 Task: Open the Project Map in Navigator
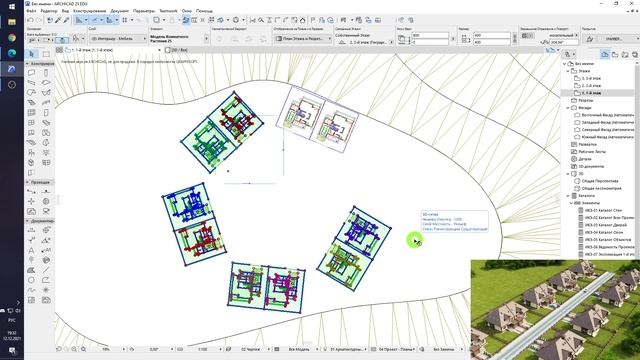tap(605, 54)
